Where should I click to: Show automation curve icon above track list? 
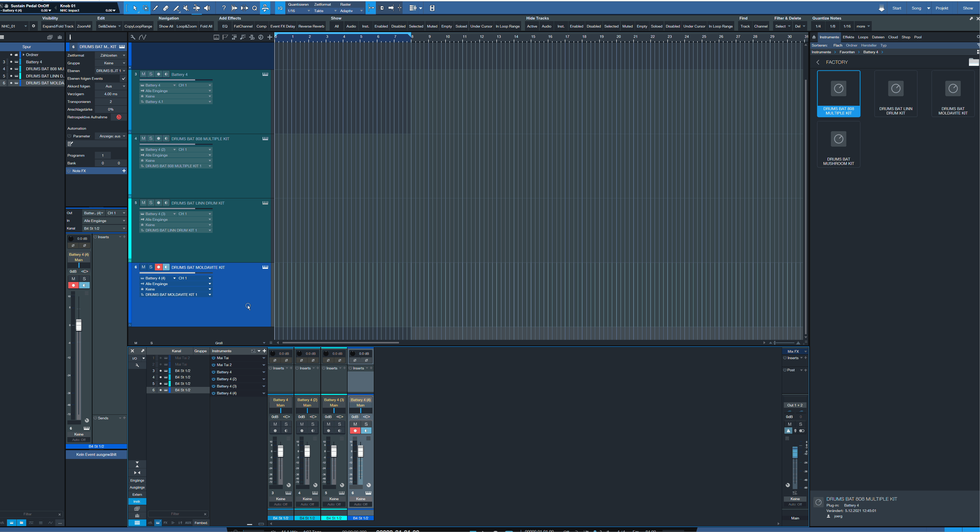[x=143, y=37]
